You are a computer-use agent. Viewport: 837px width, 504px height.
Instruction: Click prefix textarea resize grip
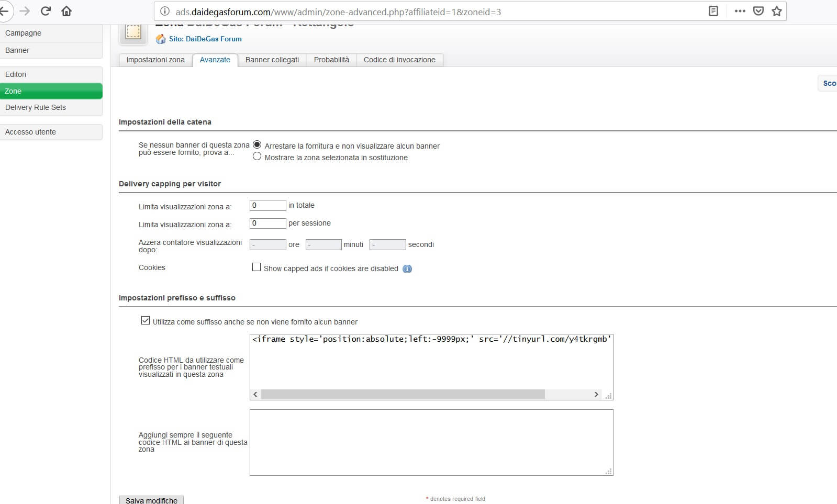coord(608,396)
